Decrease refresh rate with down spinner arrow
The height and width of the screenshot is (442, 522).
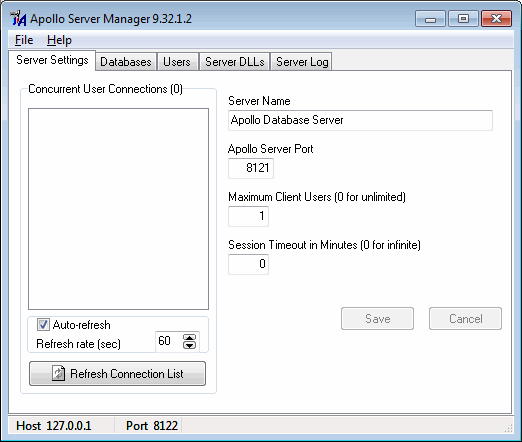tap(189, 345)
